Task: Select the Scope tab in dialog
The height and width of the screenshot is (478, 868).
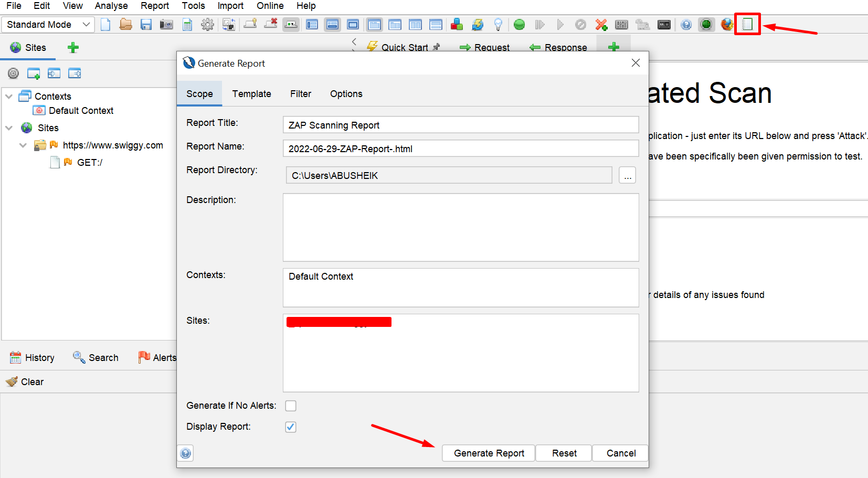Action: coord(199,94)
